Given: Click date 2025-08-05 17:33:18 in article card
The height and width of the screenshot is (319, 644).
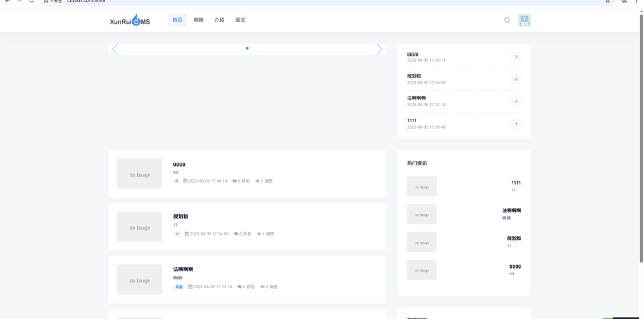Looking at the screenshot, I should (213, 287).
